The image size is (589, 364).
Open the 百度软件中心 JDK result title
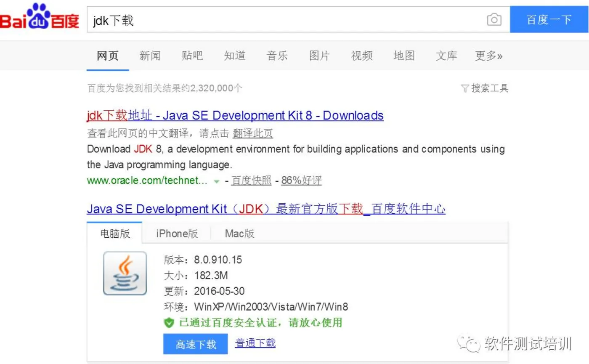(x=266, y=209)
